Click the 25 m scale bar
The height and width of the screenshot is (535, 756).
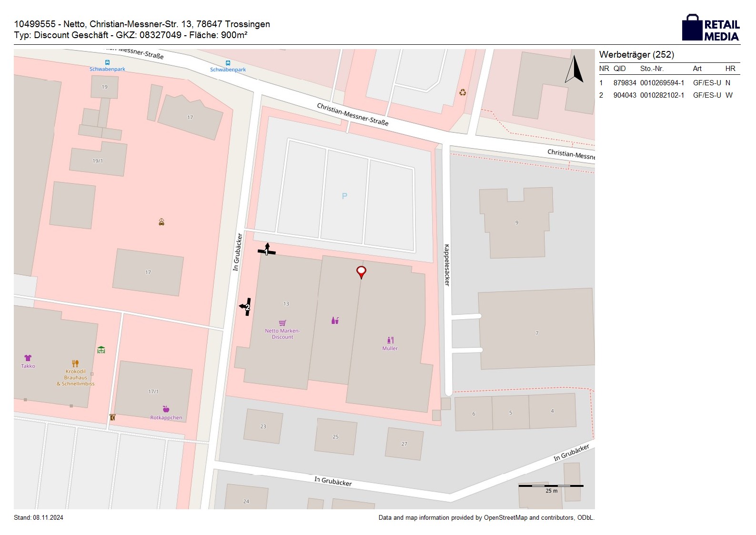click(551, 486)
